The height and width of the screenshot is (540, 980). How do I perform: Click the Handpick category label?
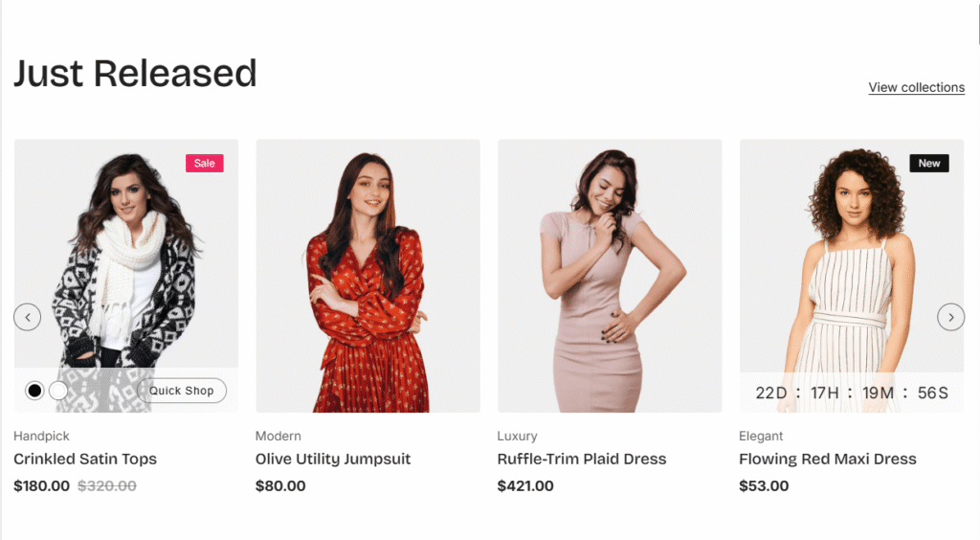(40, 437)
